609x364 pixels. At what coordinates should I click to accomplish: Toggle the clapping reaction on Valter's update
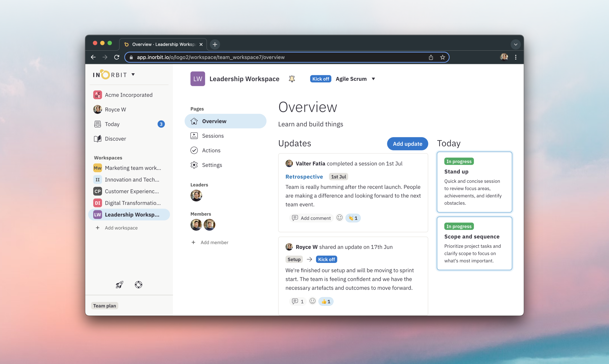point(353,218)
